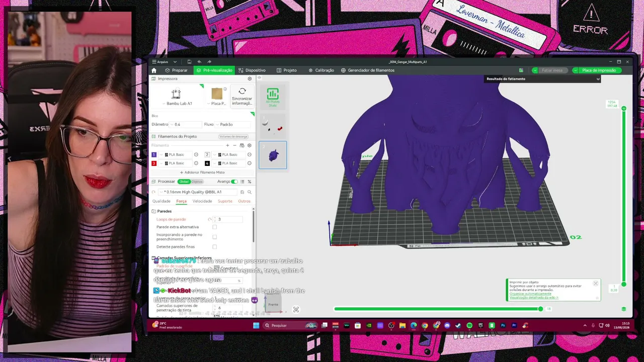Open printer settings gear in Impressora header
This screenshot has width=644, height=362.
[250, 79]
